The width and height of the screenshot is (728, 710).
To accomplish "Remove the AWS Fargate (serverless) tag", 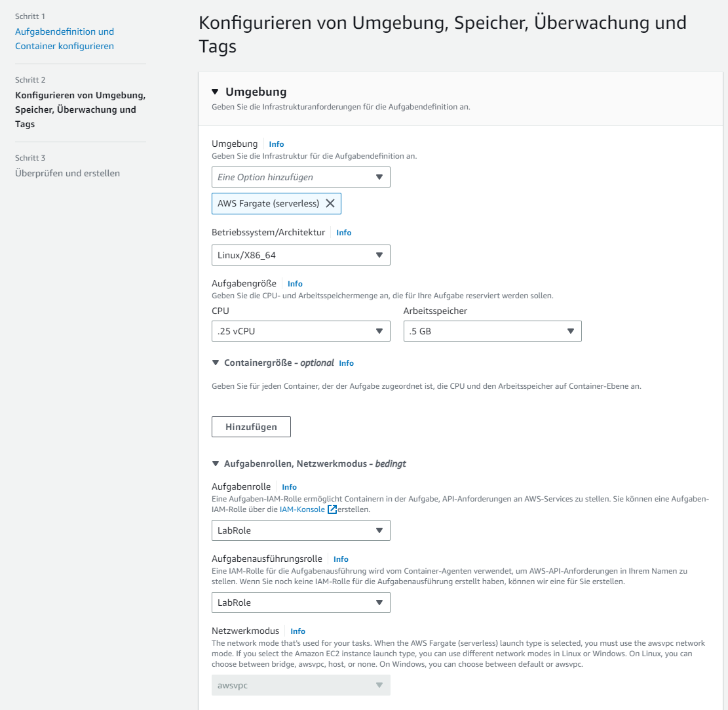I will pyautogui.click(x=330, y=203).
